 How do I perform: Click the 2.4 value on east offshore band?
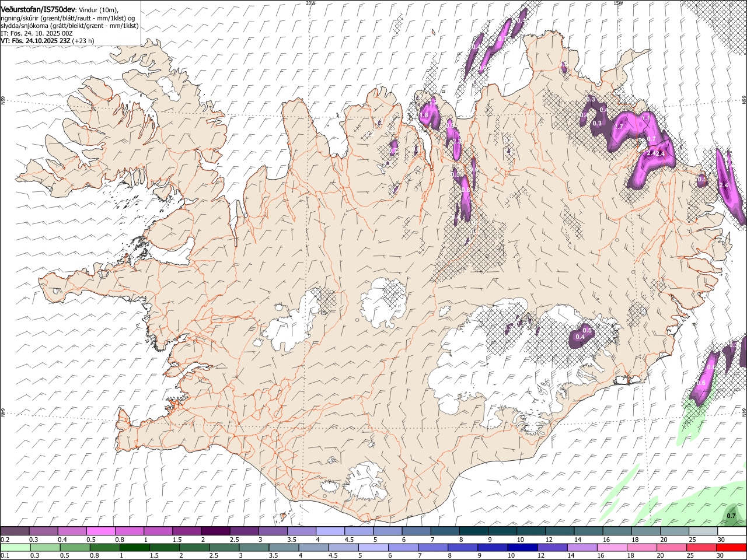tap(725, 185)
